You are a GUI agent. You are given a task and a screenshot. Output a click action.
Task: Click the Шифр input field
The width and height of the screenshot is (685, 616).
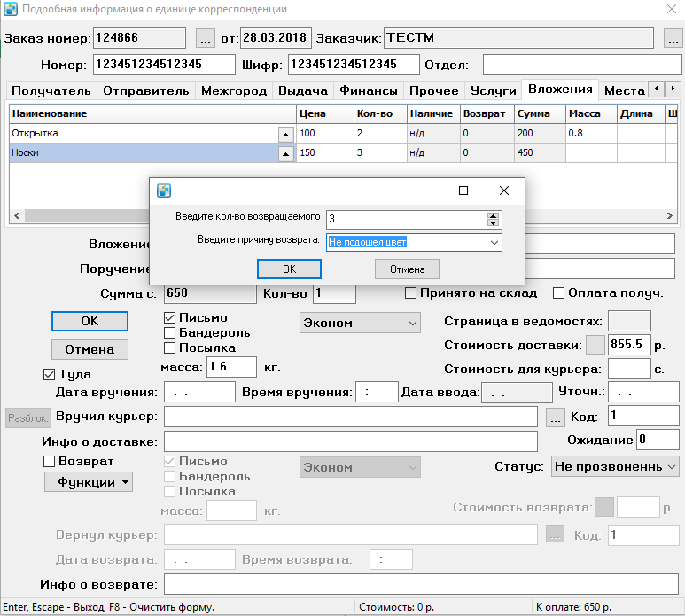tap(354, 65)
